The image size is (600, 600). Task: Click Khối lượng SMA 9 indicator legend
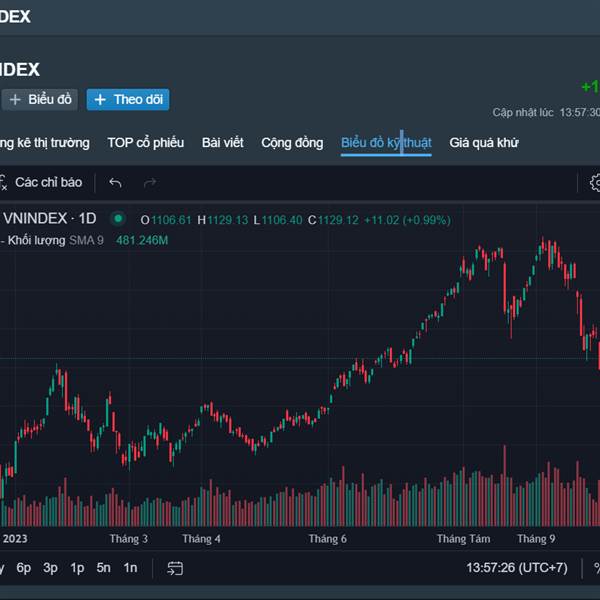56,241
